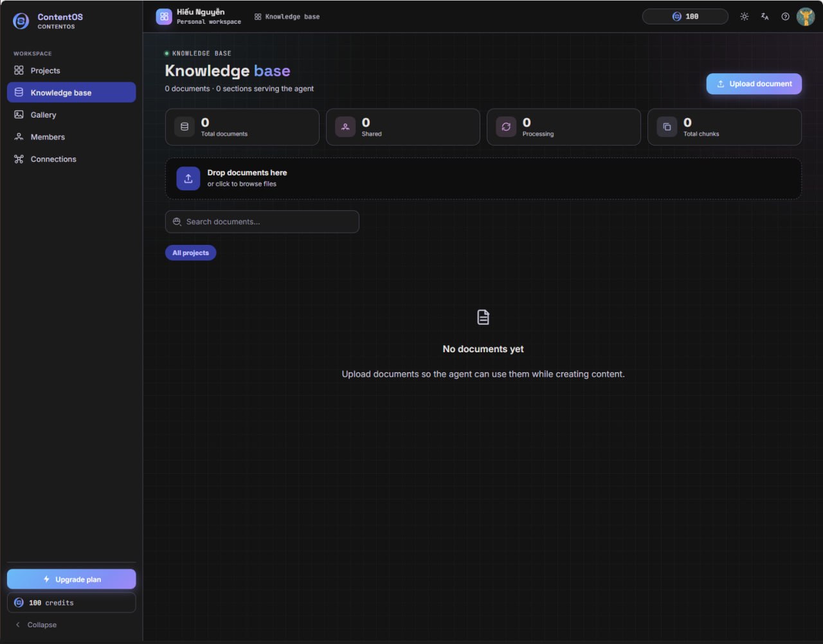Screen dimensions: 823x644
Task: Click the Members people icon
Action: pos(19,137)
